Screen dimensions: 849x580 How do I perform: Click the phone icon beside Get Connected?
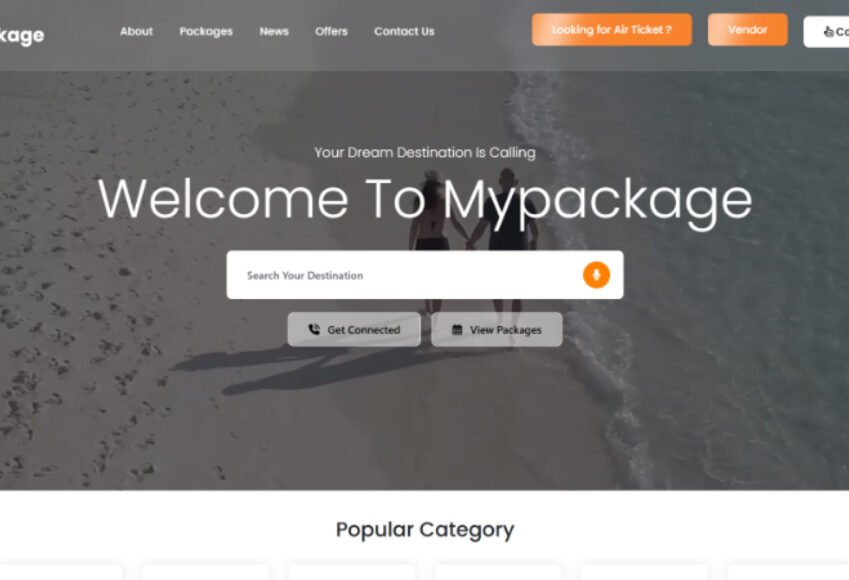pos(314,329)
